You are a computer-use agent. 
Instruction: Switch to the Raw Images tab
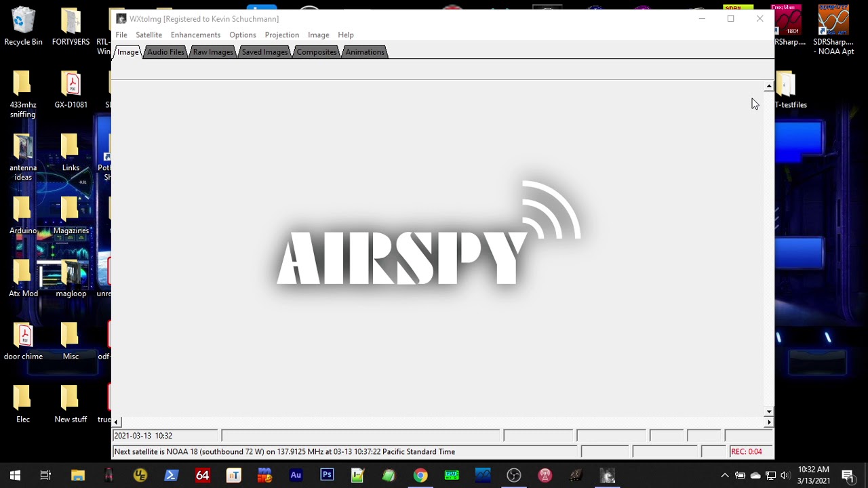213,52
